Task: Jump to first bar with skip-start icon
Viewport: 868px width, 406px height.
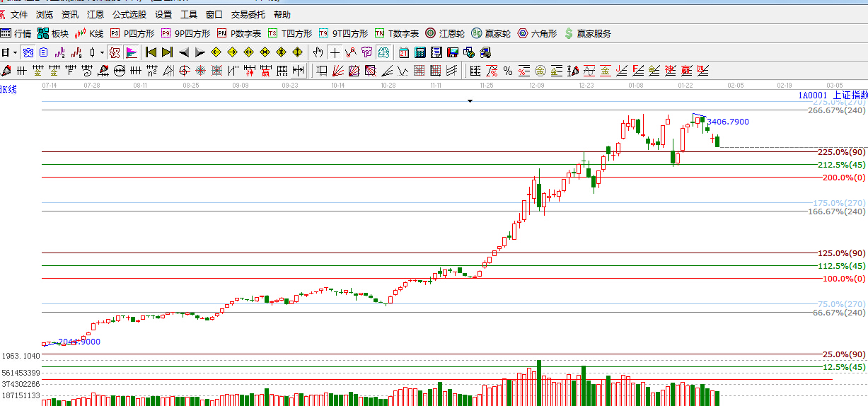Action: (150, 52)
